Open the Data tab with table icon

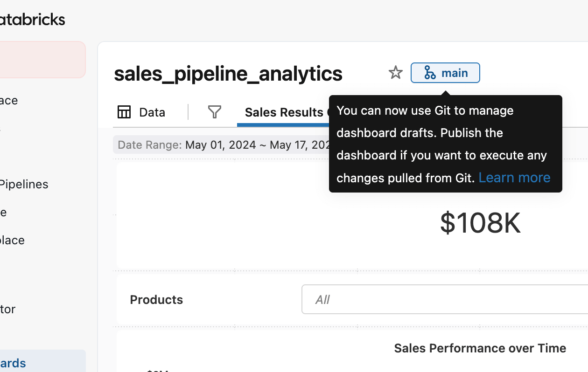pyautogui.click(x=141, y=112)
